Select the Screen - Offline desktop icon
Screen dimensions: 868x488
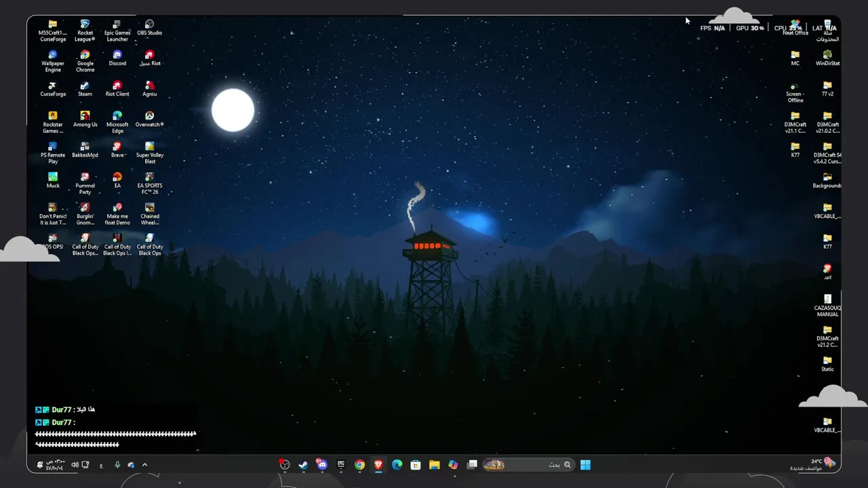795,91
